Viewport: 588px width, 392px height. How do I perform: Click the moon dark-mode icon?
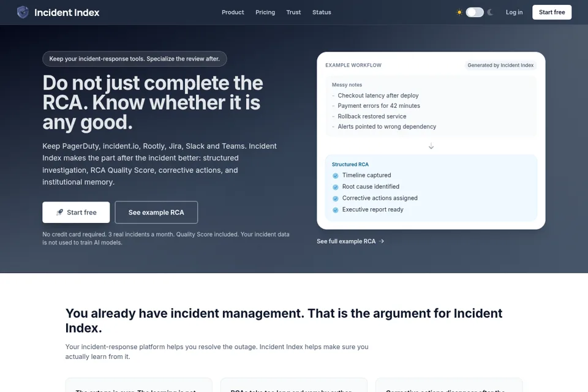490,12
